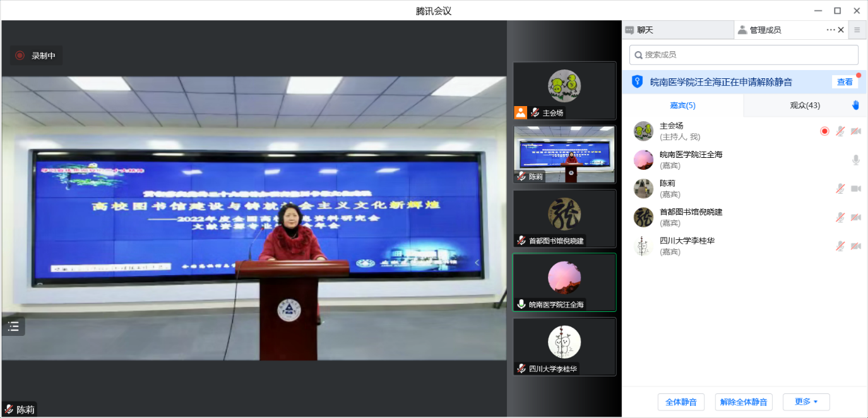The width and height of the screenshot is (868, 418).
Task: Select the 首都图书馆倪晓建 video thumbnail
Action: [x=564, y=218]
